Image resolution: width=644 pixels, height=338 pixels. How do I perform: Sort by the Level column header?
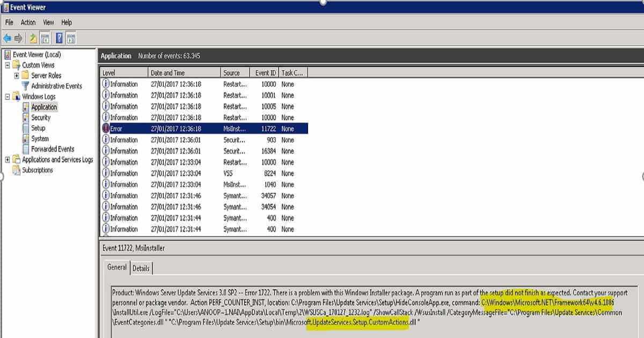(x=125, y=73)
